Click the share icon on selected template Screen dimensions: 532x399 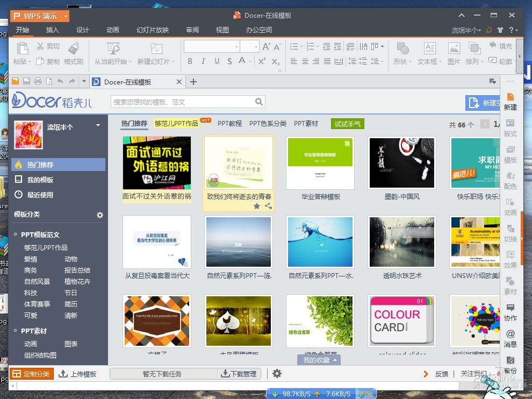point(268,206)
